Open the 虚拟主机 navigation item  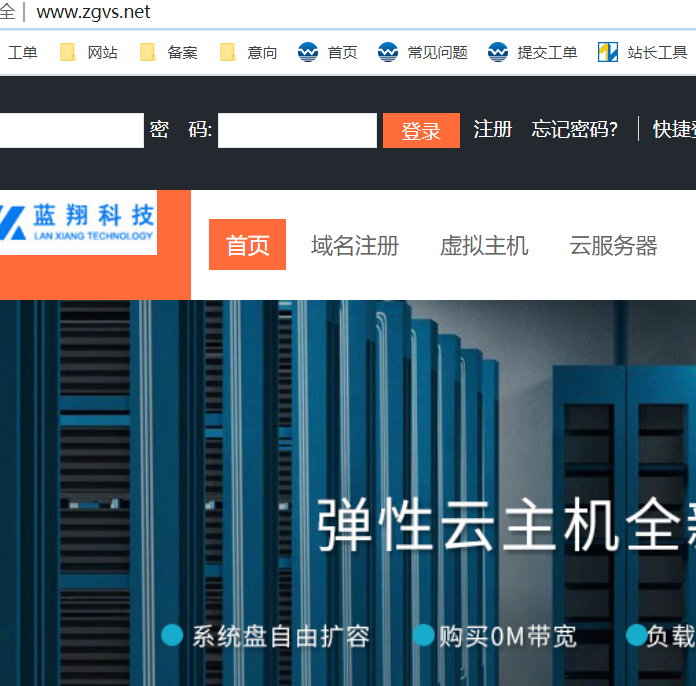pos(484,246)
